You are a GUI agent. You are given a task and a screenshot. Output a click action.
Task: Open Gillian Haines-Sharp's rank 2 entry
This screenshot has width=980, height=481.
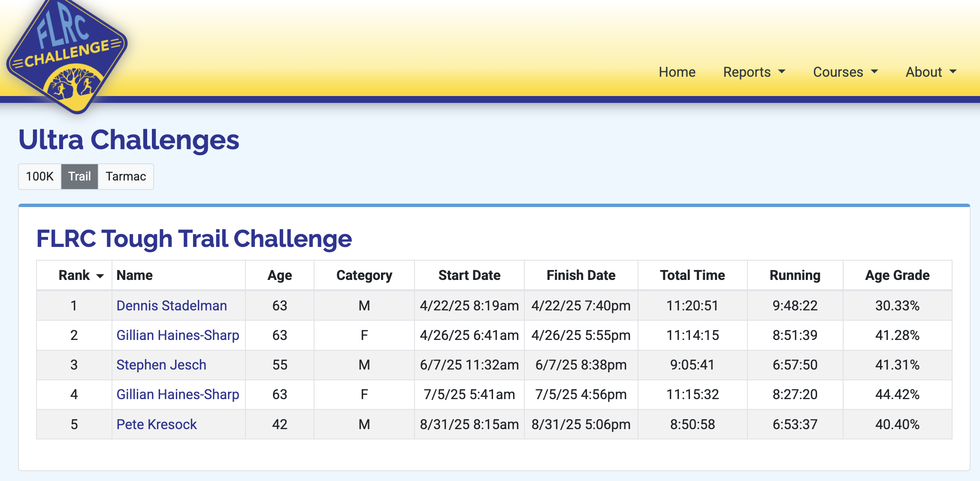tap(178, 335)
